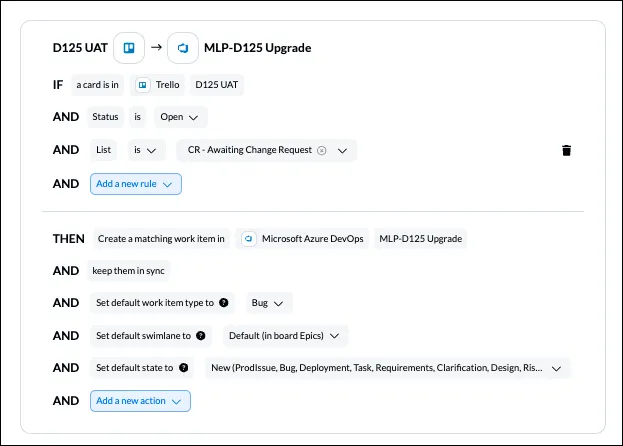
Task: Click Microsoft Azure DevOps label
Action: coord(313,239)
